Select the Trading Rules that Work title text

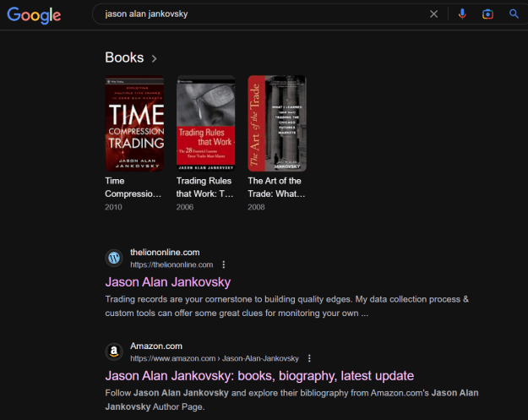point(204,188)
